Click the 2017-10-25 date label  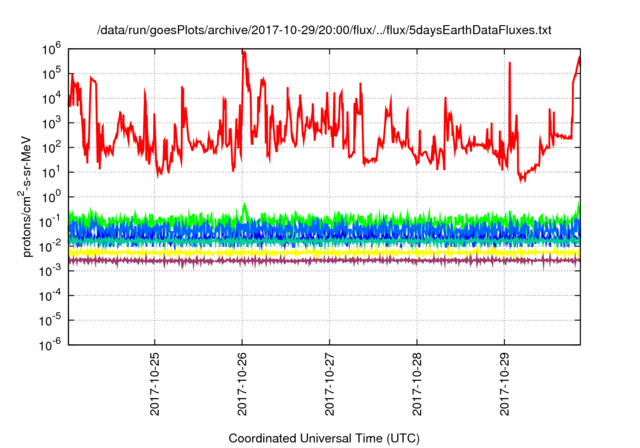click(155, 385)
